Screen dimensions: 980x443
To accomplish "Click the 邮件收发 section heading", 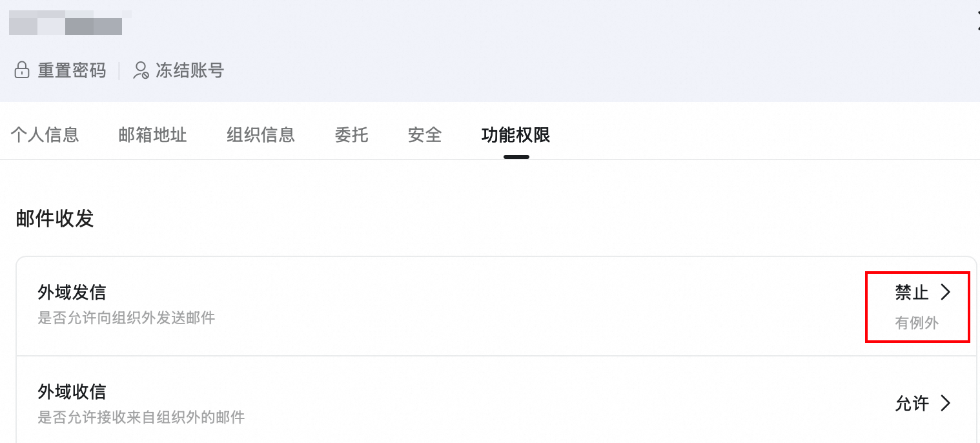I will point(55,219).
